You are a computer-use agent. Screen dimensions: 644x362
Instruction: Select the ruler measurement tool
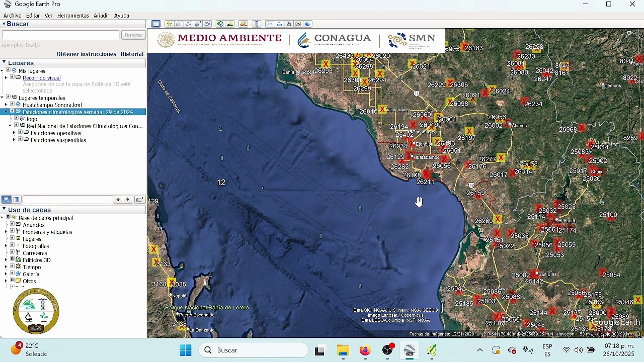point(257,24)
